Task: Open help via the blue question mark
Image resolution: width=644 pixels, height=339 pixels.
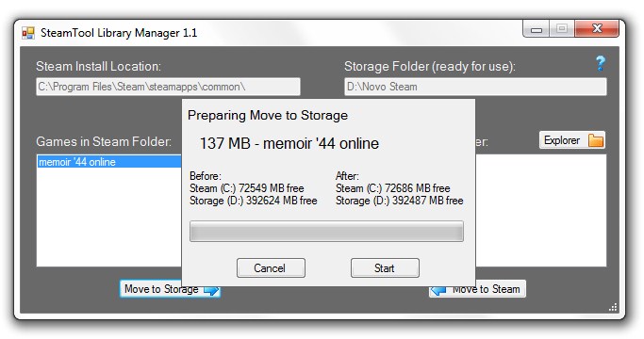Action: 600,63
